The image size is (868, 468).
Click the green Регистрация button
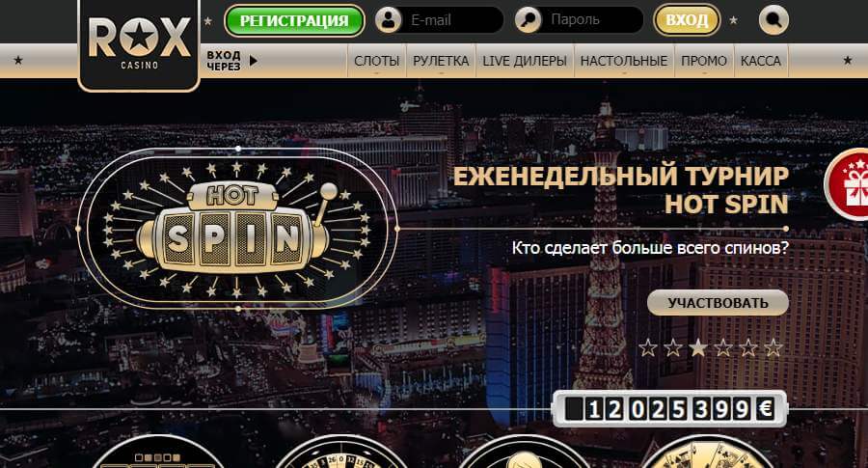tap(294, 20)
